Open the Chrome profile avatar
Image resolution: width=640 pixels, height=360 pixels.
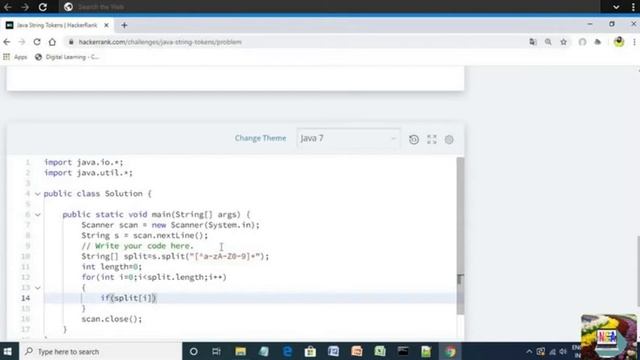pyautogui.click(x=619, y=42)
